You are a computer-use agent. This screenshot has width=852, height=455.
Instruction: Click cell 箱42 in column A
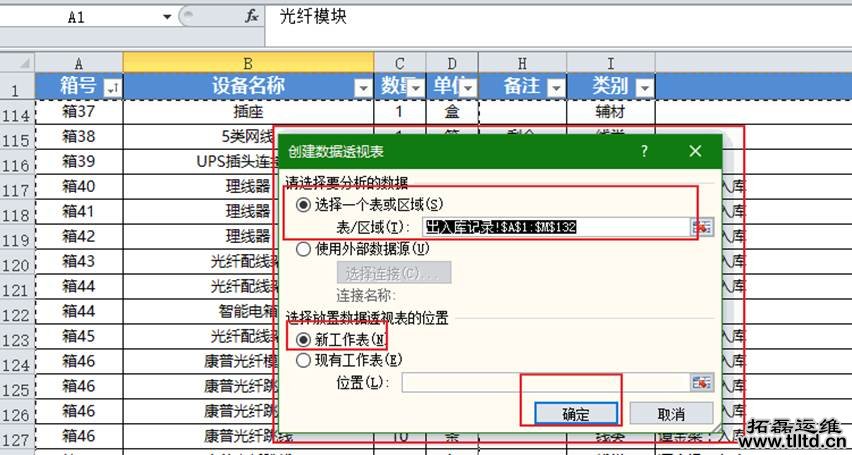coord(79,236)
